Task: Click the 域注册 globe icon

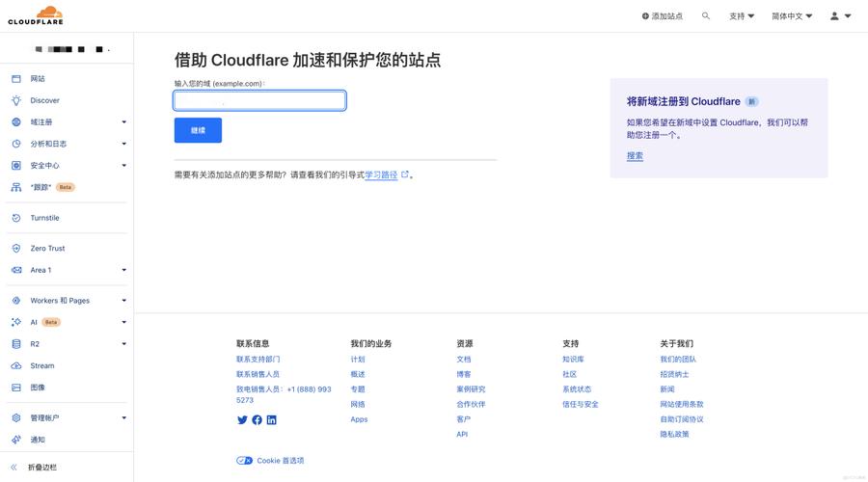Action: click(x=16, y=121)
